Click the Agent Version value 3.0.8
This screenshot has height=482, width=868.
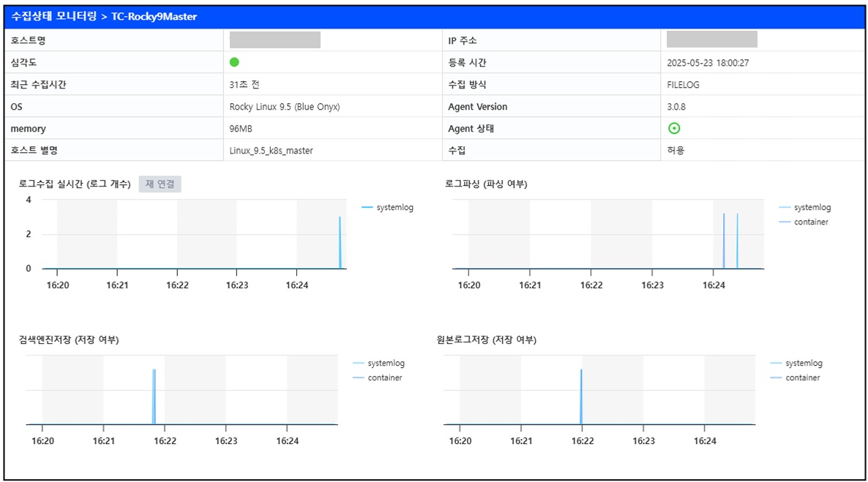676,107
